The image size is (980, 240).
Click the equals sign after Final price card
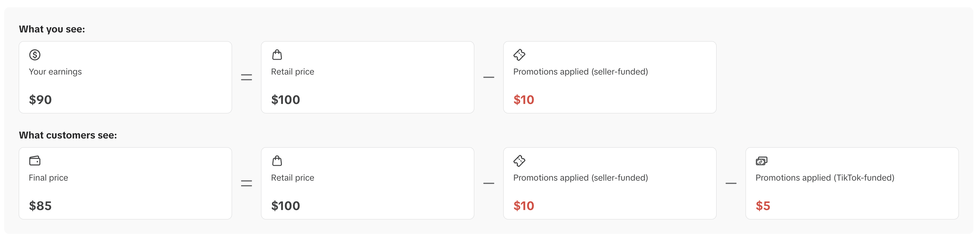coord(247,183)
